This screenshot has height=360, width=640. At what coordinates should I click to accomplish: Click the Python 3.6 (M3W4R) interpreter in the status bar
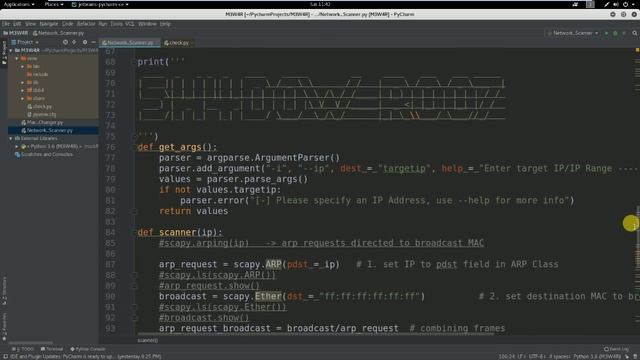pyautogui.click(x=598, y=357)
